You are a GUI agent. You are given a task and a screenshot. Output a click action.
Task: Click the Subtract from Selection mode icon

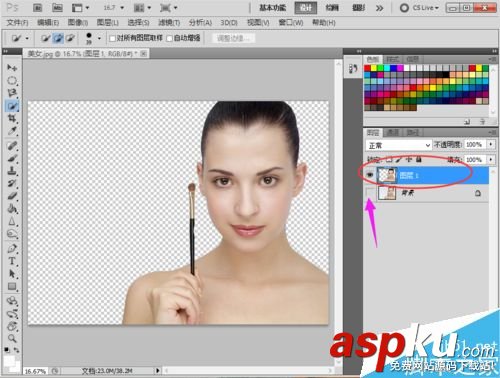[x=70, y=38]
